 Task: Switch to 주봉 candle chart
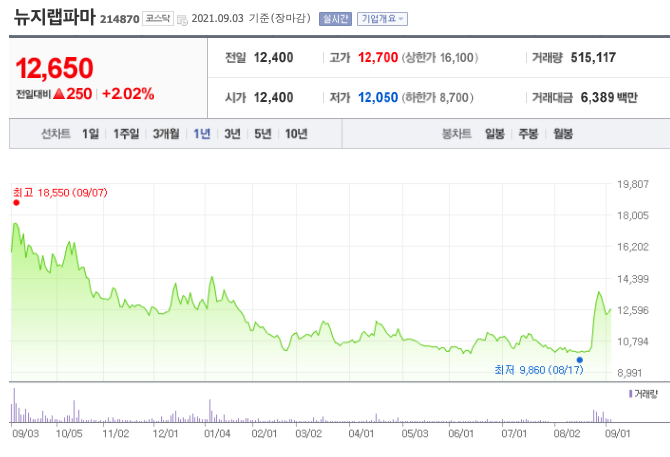point(528,134)
